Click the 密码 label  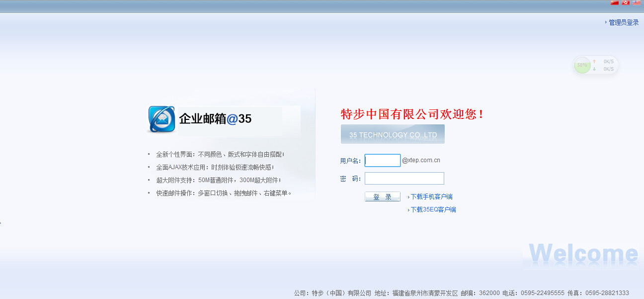click(x=351, y=179)
